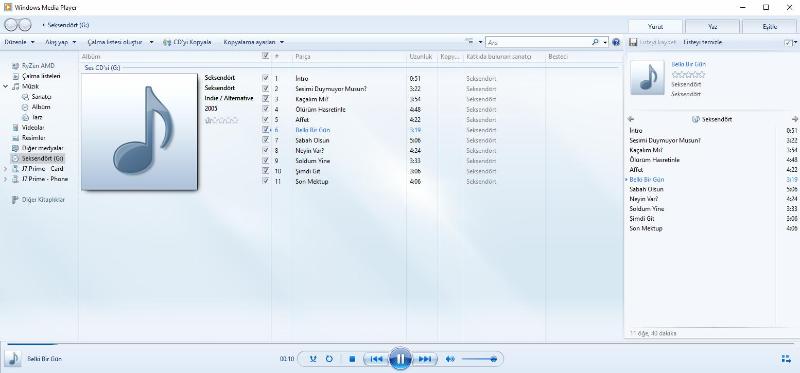Adjust the volume slider
Image resolution: width=800 pixels, height=373 pixels.
point(480,359)
